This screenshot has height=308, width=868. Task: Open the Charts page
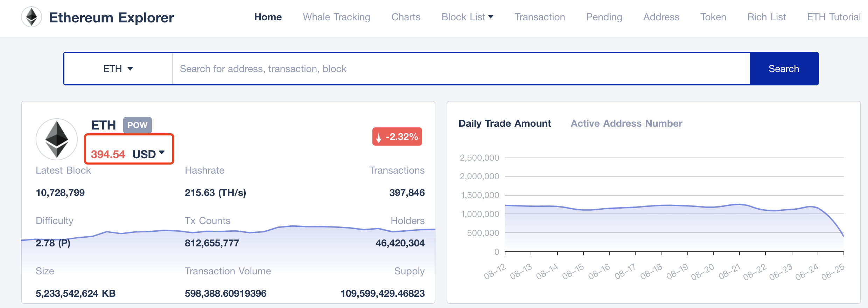pyautogui.click(x=406, y=17)
